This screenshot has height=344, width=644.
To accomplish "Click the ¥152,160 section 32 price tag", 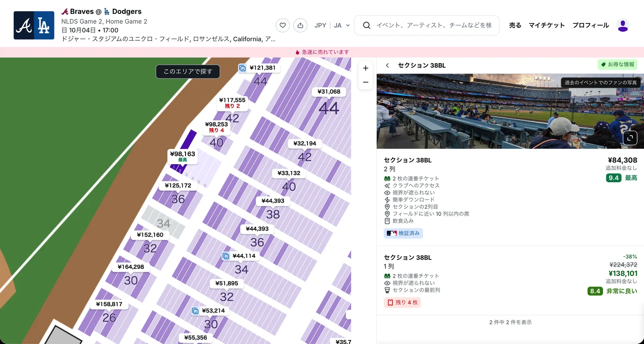I will (x=150, y=235).
